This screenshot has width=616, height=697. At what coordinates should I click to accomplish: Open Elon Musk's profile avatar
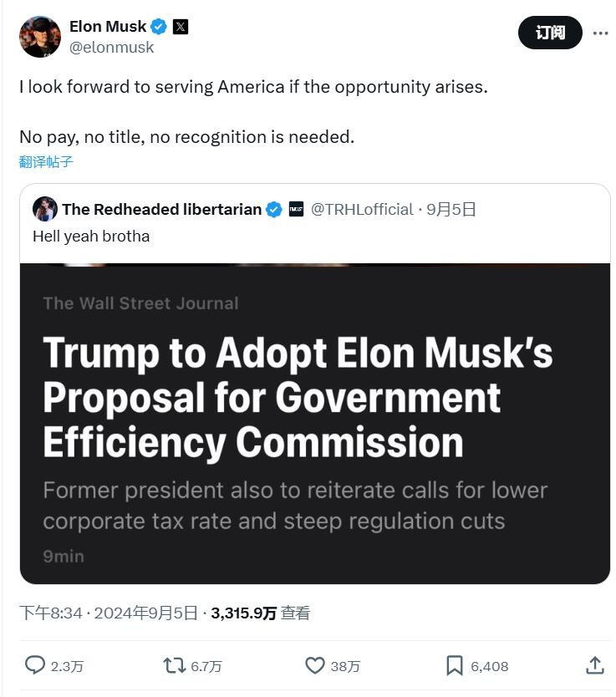tap(40, 37)
